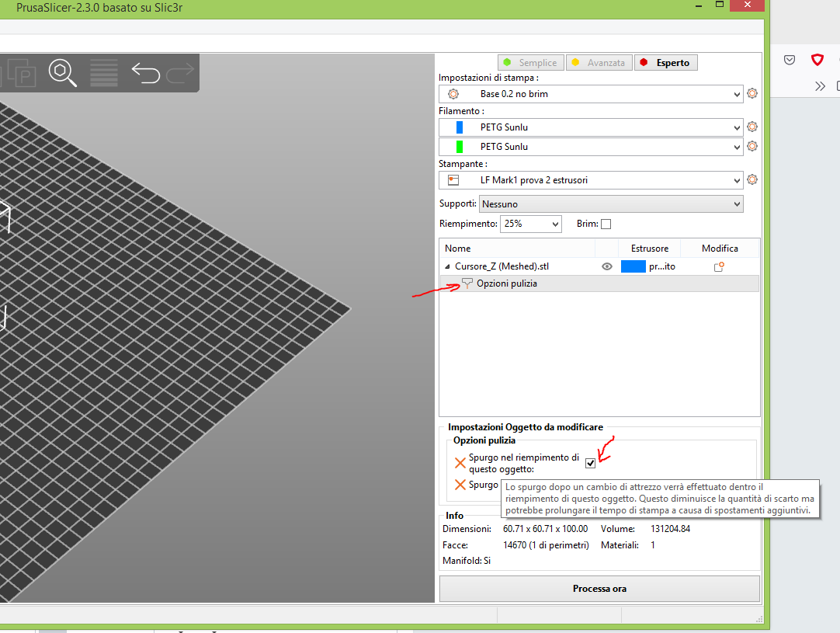Remove the Spurgo nel riempimento option with its X
This screenshot has width=840, height=633.
460,463
